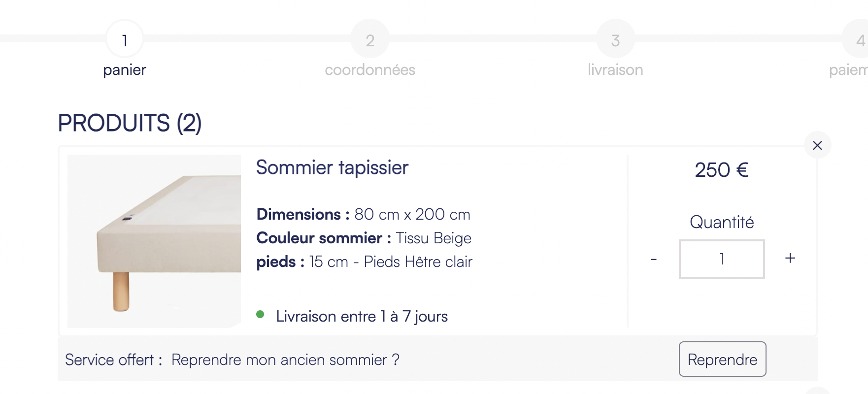The height and width of the screenshot is (394, 868).
Task: Select the step 2 circle in the progress bar
Action: 370,39
